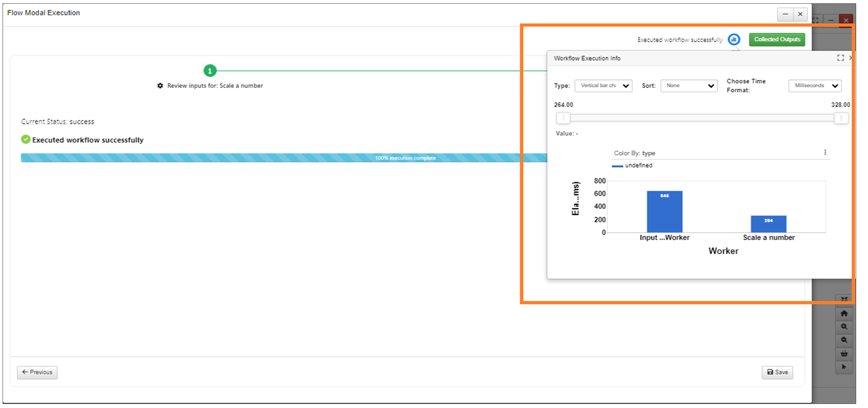Click the Collected Outputs button
This screenshot has width=868, height=408.
point(777,39)
